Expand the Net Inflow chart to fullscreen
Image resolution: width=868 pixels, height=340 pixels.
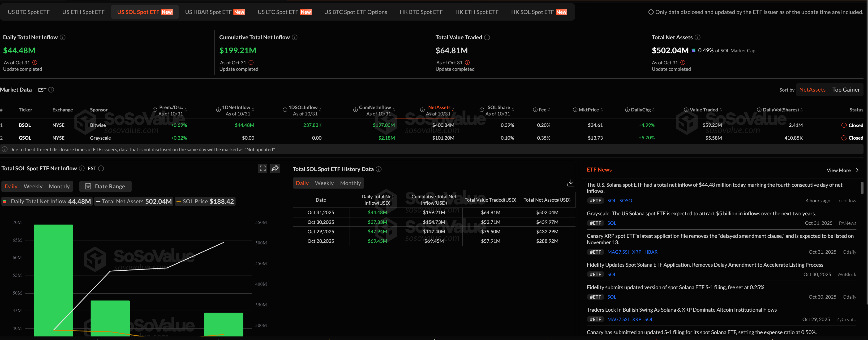262,168
